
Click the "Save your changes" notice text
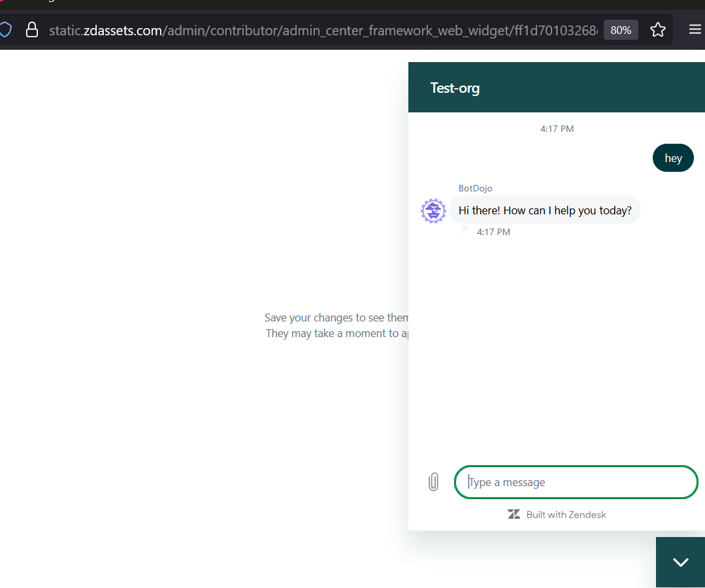336,318
